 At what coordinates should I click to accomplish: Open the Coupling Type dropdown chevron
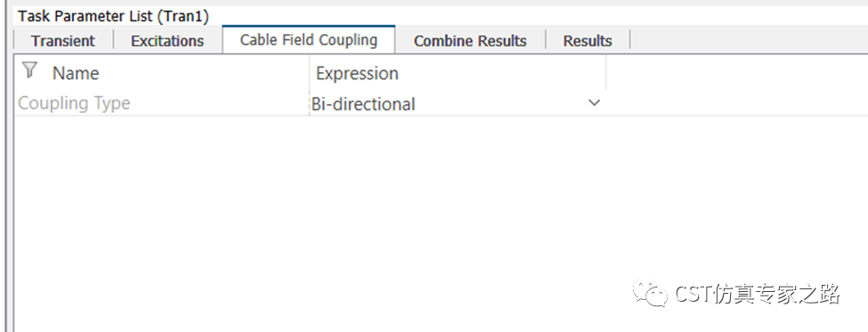[594, 103]
